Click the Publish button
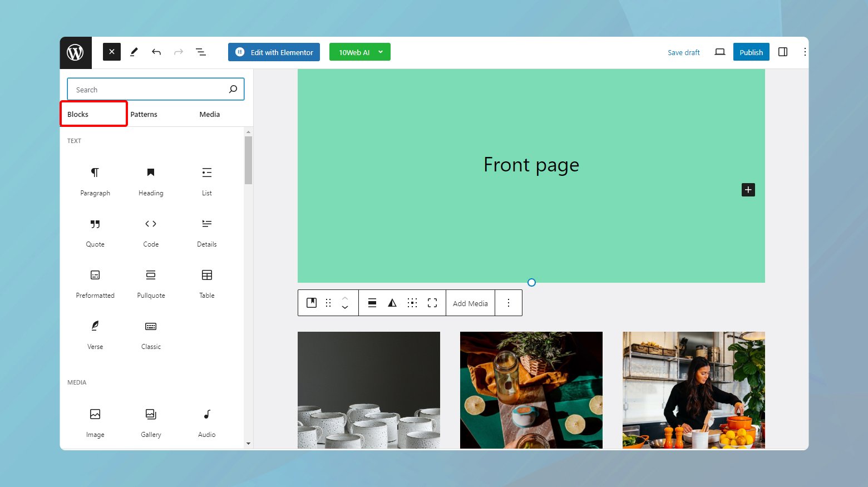 click(x=751, y=52)
